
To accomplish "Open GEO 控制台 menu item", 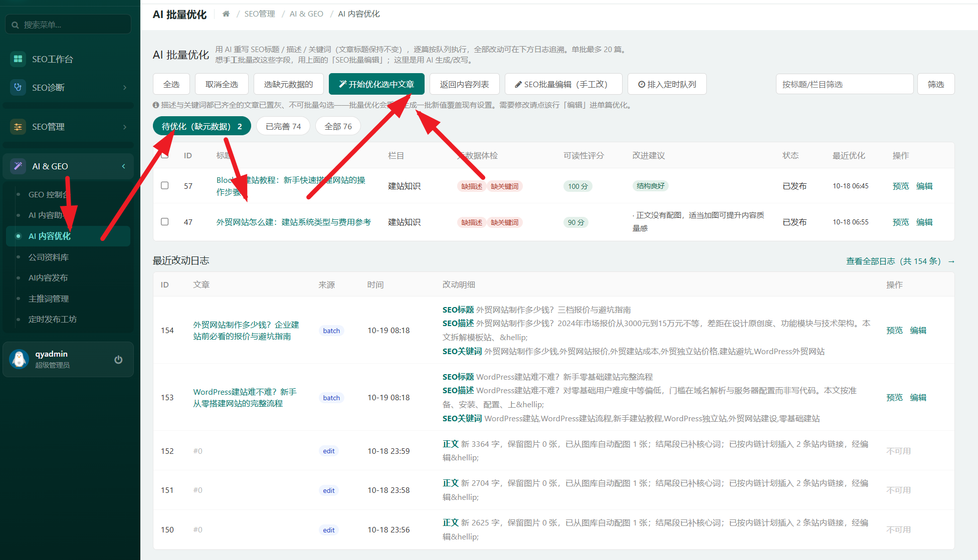I will click(x=68, y=194).
